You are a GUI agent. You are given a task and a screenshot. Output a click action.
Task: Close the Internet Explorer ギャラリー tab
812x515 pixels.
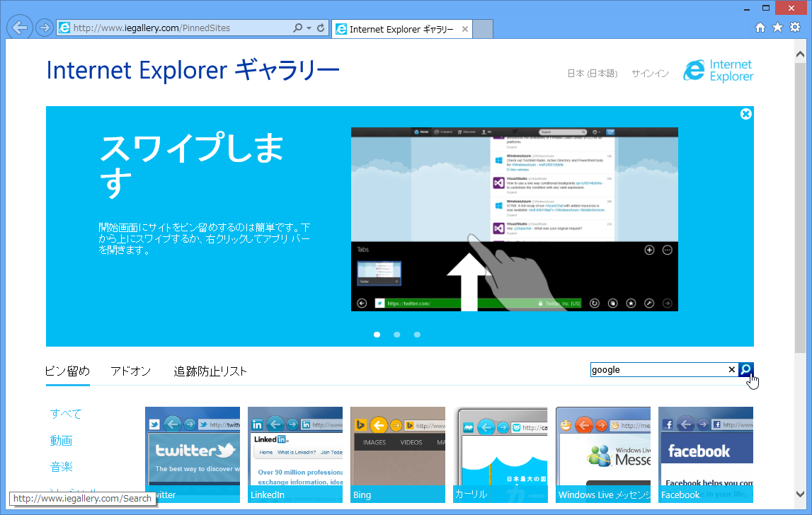click(465, 29)
